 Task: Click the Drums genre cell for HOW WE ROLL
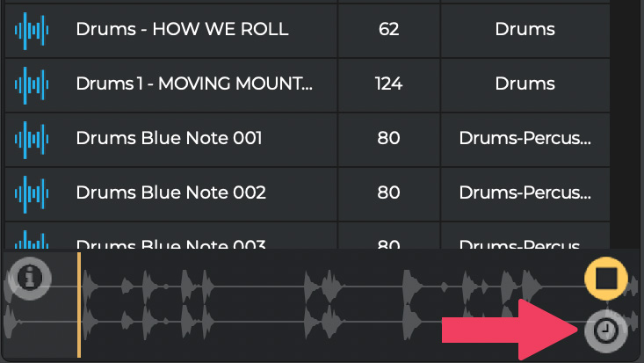pyautogui.click(x=525, y=30)
